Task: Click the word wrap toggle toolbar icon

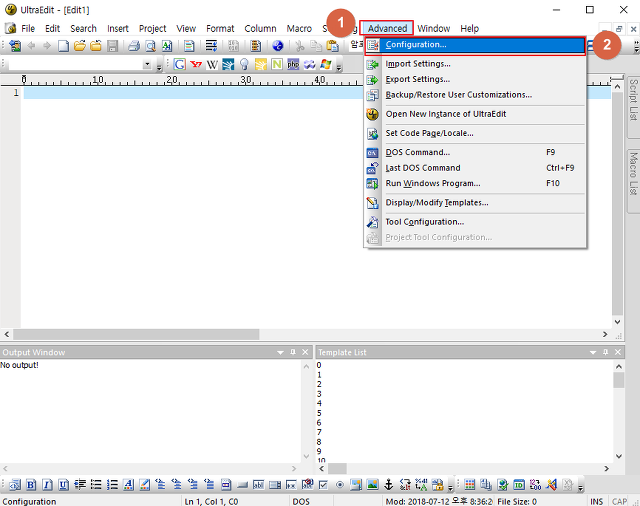Action: point(211,46)
